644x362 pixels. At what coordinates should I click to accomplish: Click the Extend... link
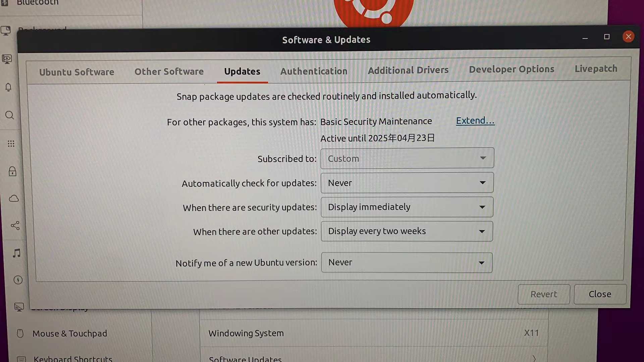click(x=475, y=121)
